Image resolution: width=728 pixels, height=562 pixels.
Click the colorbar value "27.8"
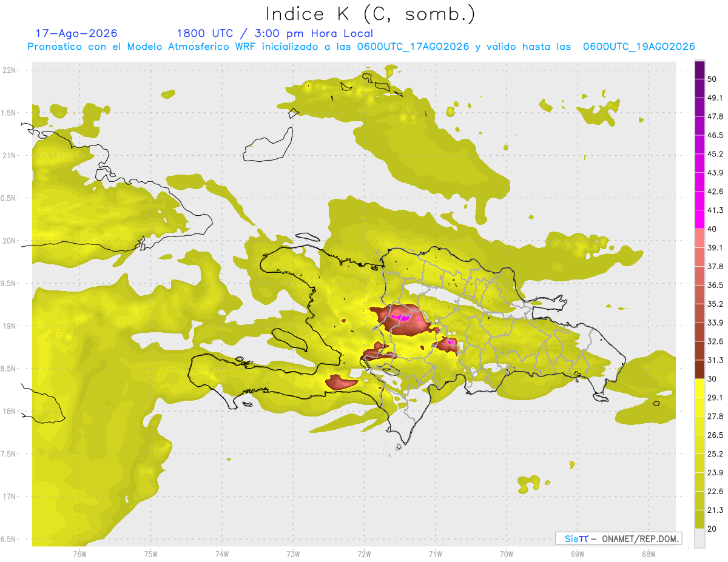(x=715, y=416)
